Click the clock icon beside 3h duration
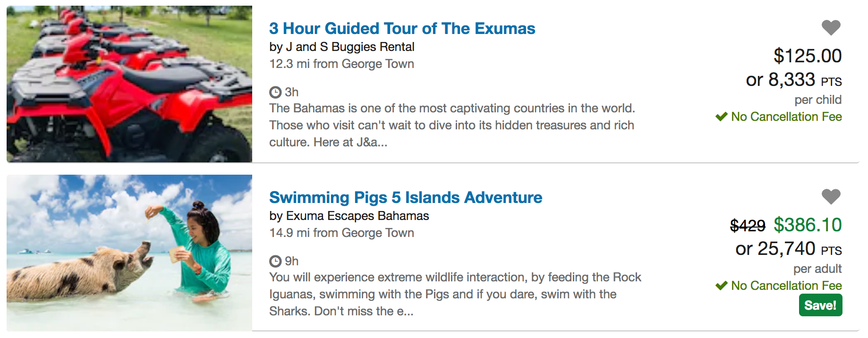Screen dimensions: 868x338 coord(275,92)
